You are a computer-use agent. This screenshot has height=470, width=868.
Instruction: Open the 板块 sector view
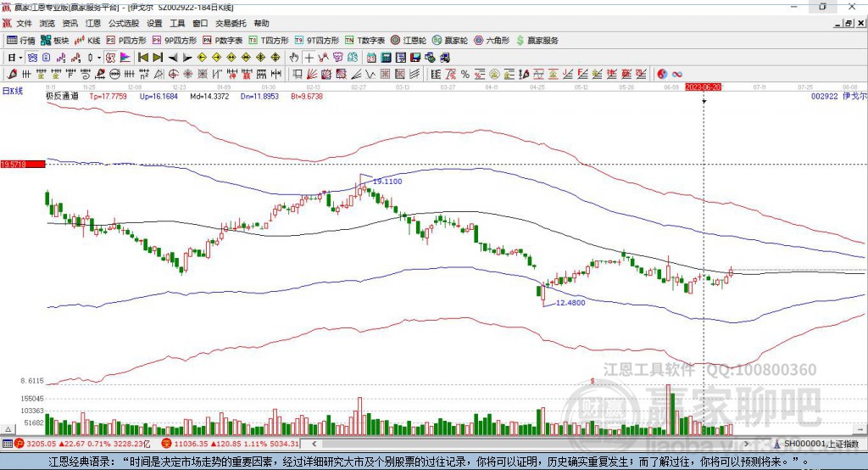tap(55, 41)
